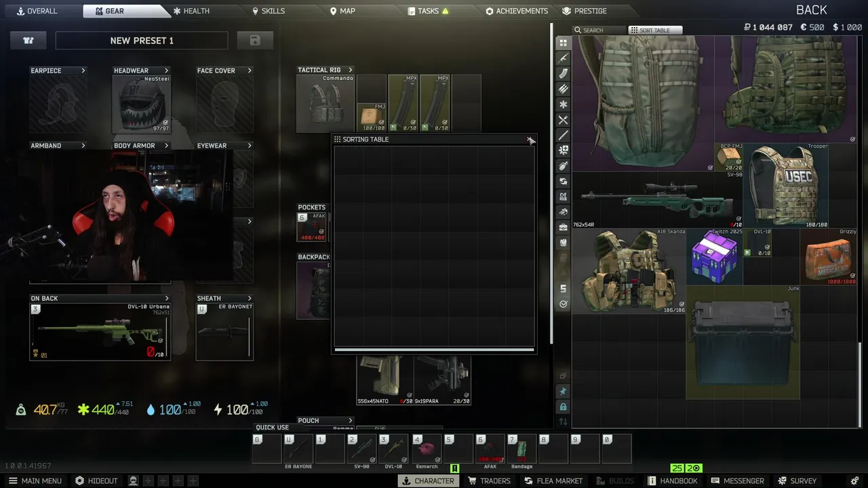Screen dimensions: 868x488
Task: Select the all-items grid filter in stash sidebar
Action: point(563,43)
